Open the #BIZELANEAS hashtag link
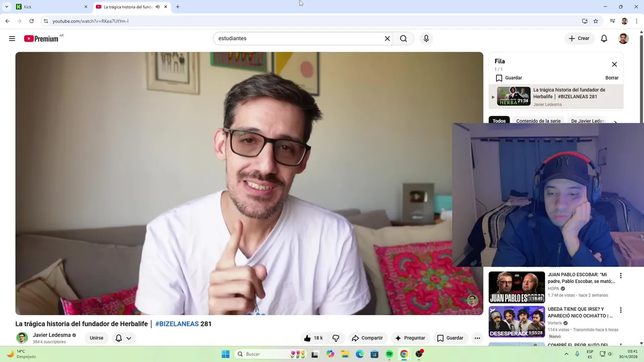This screenshot has width=644, height=362. [177, 324]
